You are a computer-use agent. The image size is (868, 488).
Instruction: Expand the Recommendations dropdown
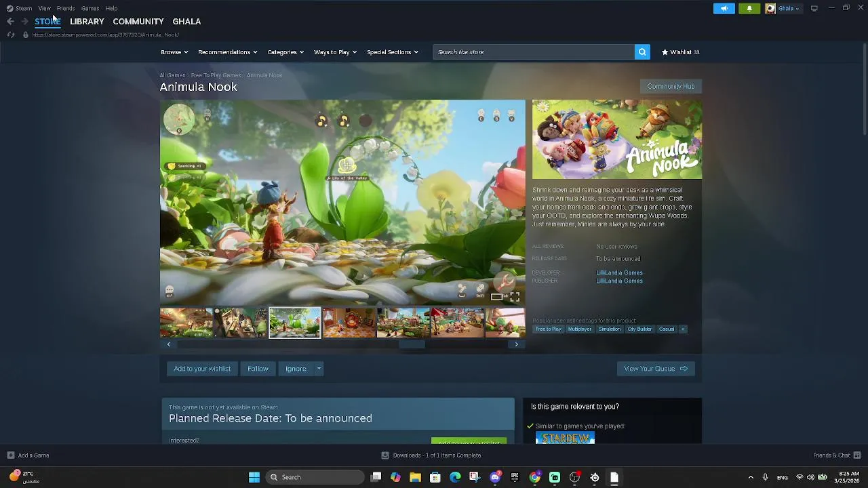point(227,52)
